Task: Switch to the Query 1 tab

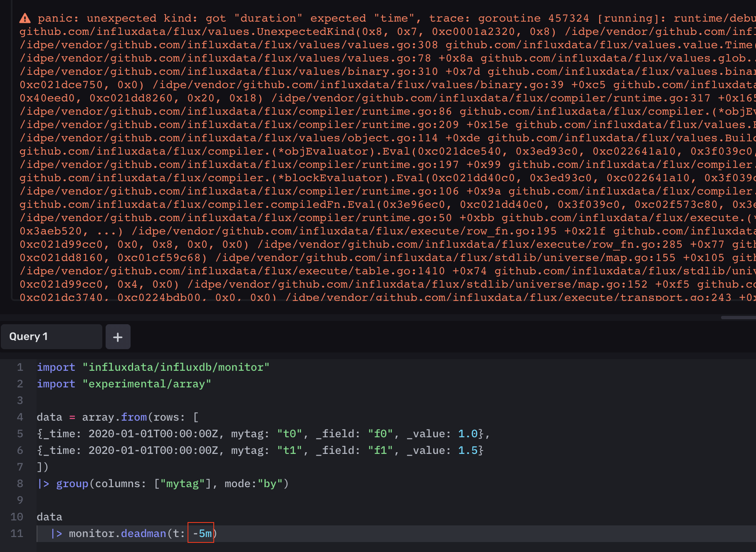Action: pyautogui.click(x=51, y=337)
